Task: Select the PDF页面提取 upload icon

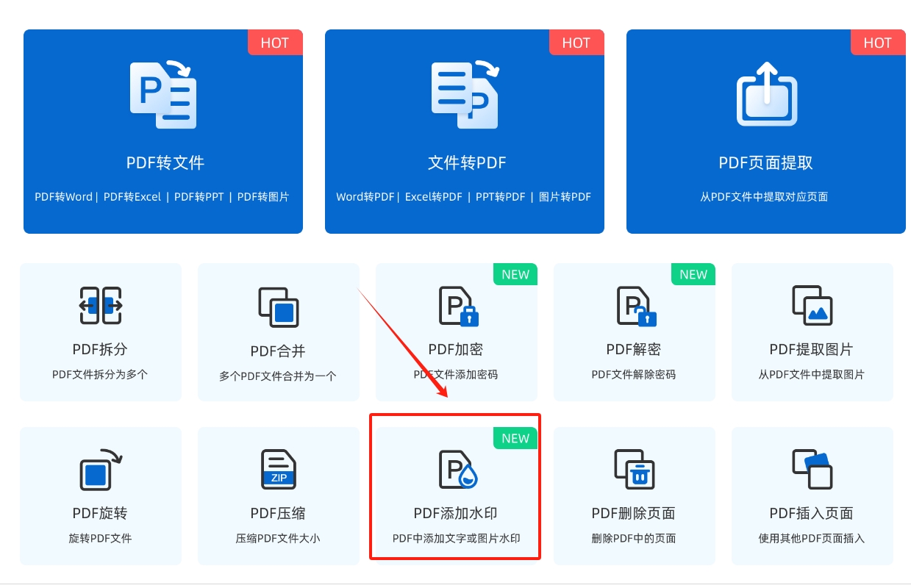Action: coord(765,95)
